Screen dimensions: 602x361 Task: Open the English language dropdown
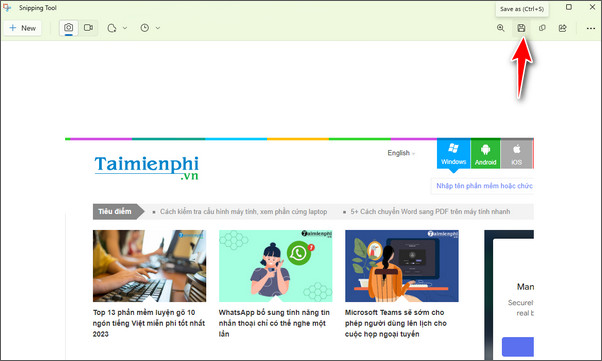pyautogui.click(x=401, y=153)
